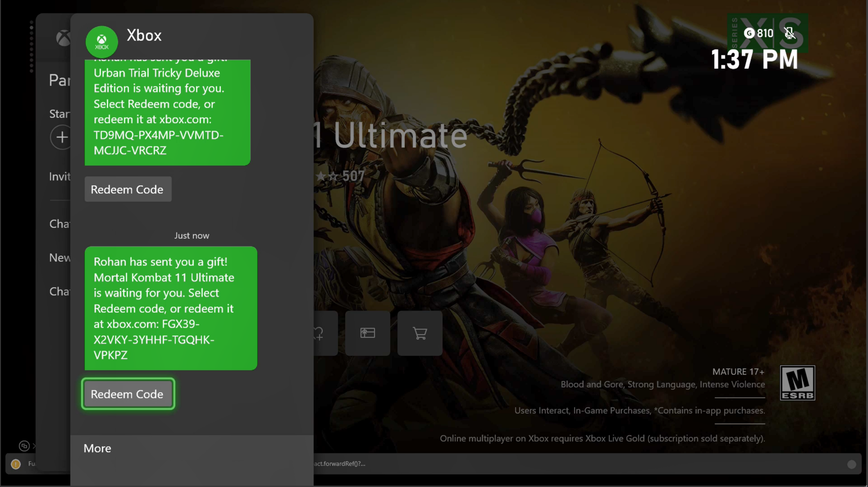Click the orange warning icon in the bottom bar

point(16,464)
